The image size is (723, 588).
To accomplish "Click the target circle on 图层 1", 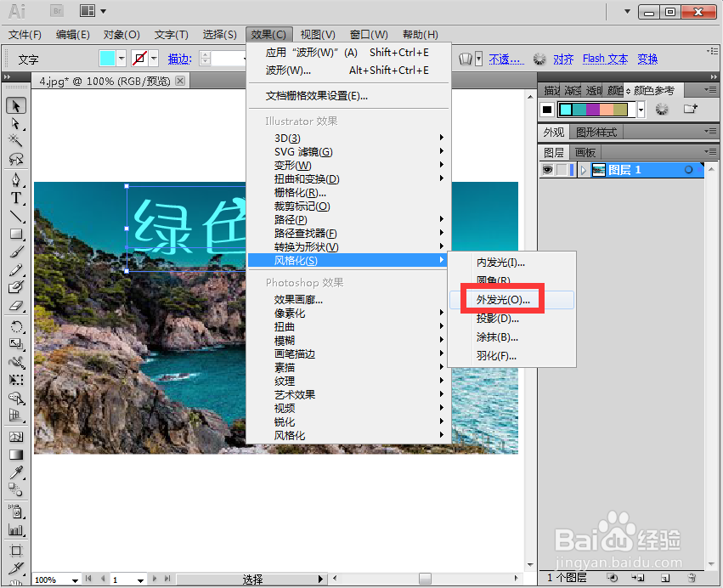I will point(688,169).
